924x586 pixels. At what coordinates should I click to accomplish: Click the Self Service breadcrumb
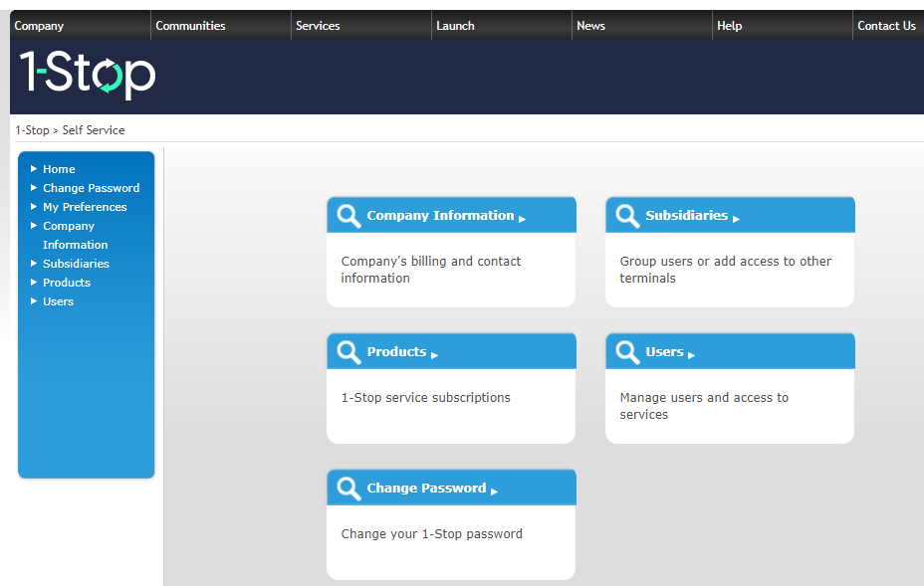[94, 130]
